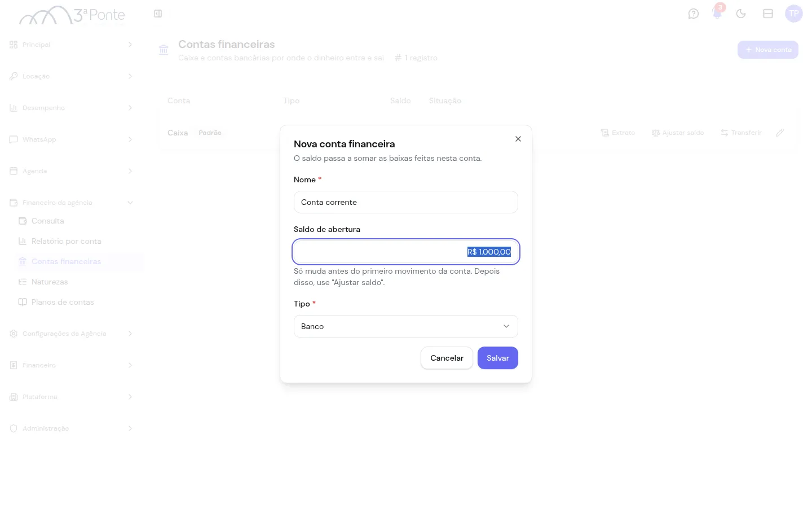Expand the Locação sidebar section
This screenshot has height=508, width=812.
(72, 76)
